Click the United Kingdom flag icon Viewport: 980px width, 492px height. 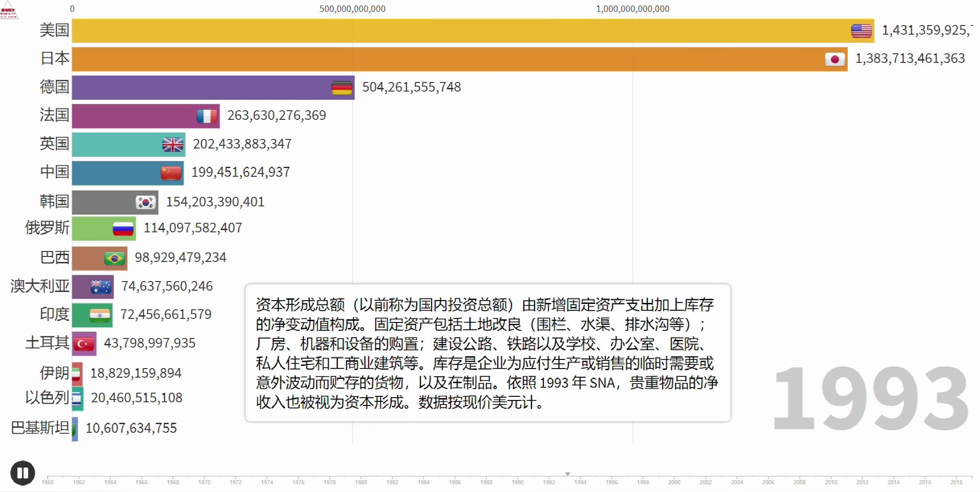click(173, 145)
